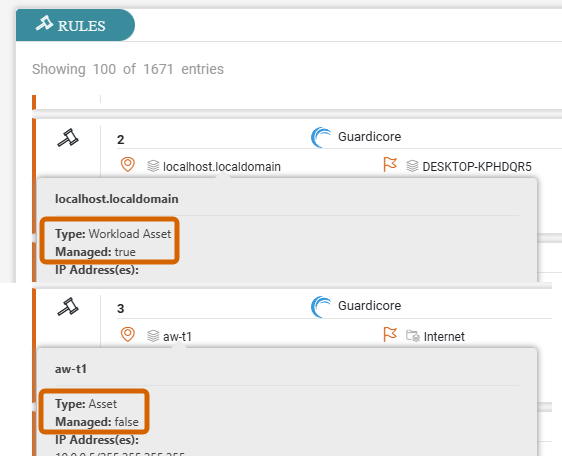
Task: Select the Internet destination label
Action: [x=444, y=337]
